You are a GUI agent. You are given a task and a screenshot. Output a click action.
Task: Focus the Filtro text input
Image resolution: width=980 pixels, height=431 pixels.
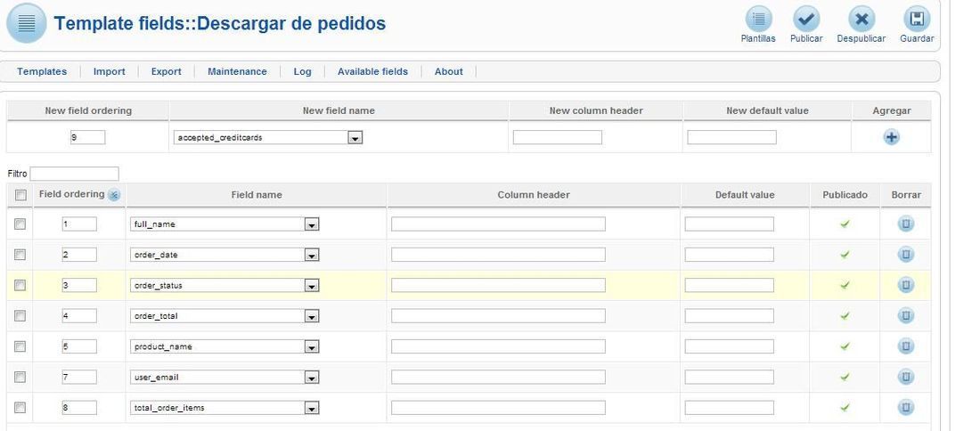74,174
